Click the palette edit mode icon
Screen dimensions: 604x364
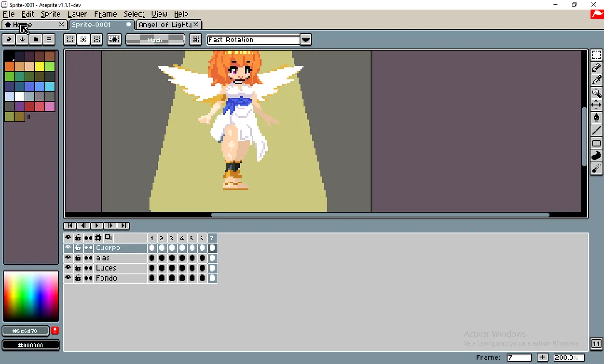pyautogui.click(x=8, y=40)
